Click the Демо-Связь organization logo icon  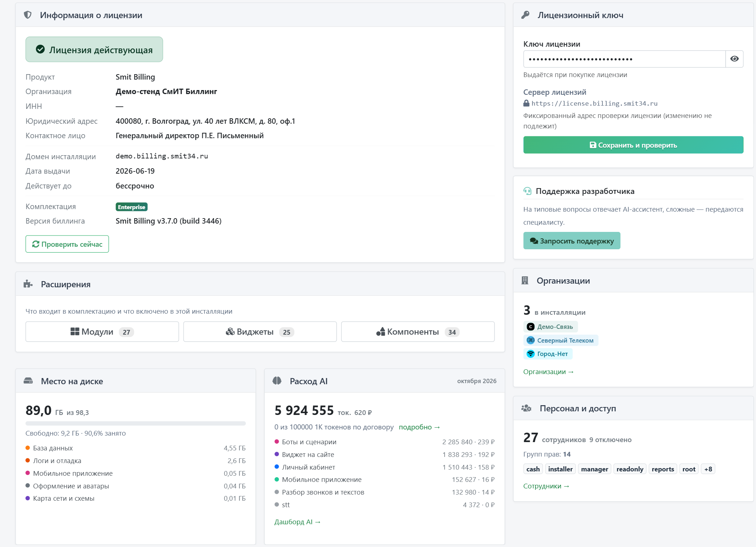[x=530, y=327]
